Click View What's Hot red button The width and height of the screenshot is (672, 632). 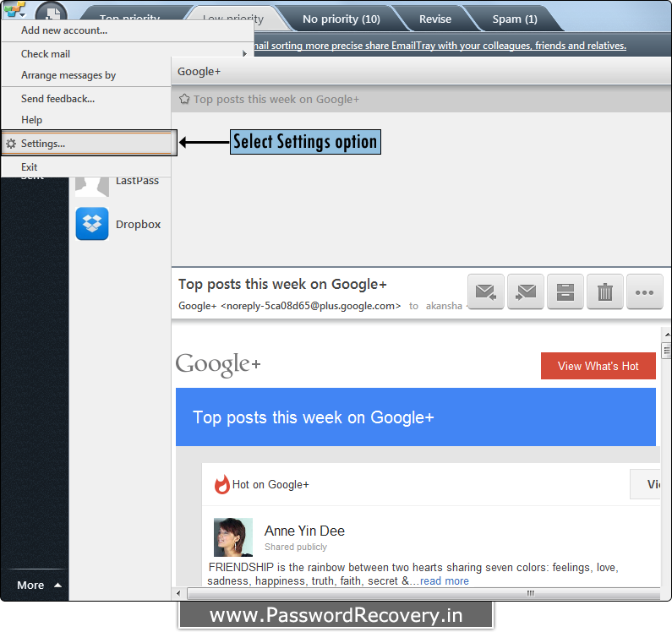598,366
